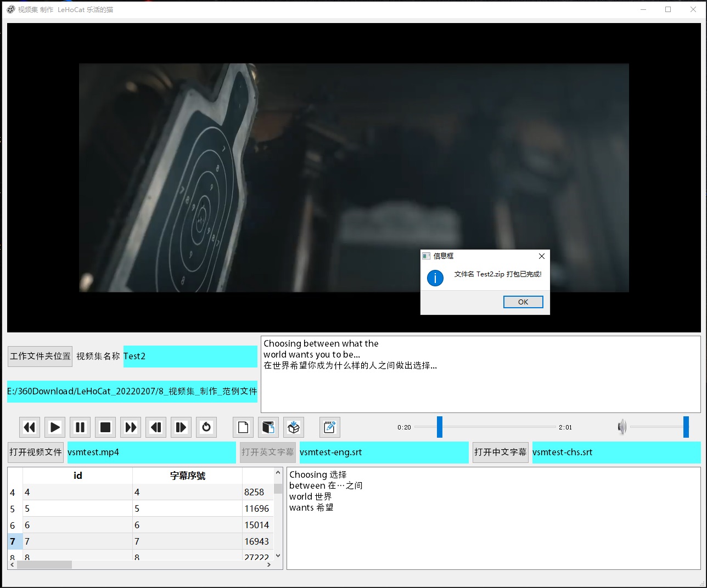The image size is (707, 588).
Task: Maximize the main window
Action: (668, 9)
